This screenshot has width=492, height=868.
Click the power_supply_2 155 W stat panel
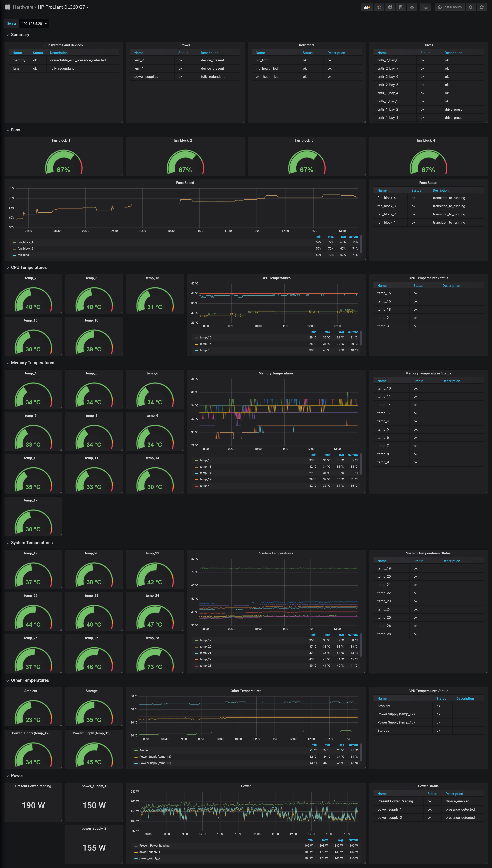(94, 844)
